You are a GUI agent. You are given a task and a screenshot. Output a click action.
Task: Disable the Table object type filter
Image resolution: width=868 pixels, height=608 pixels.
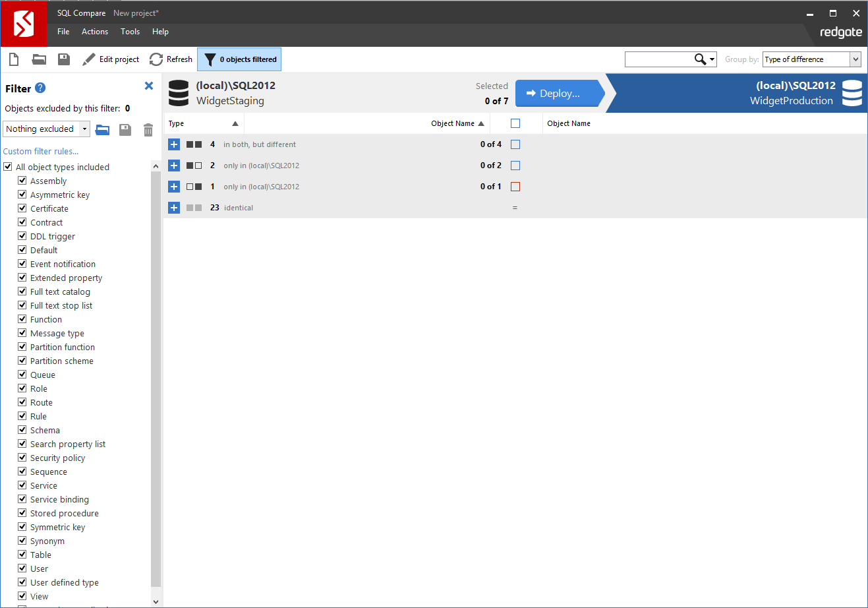[22, 554]
